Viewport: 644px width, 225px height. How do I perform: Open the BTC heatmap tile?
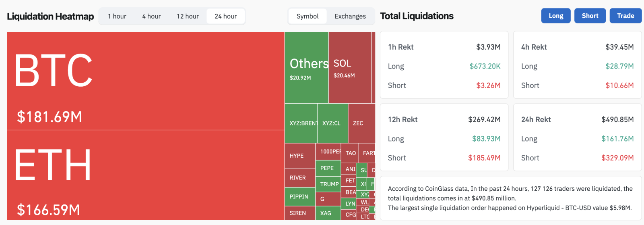pyautogui.click(x=146, y=81)
